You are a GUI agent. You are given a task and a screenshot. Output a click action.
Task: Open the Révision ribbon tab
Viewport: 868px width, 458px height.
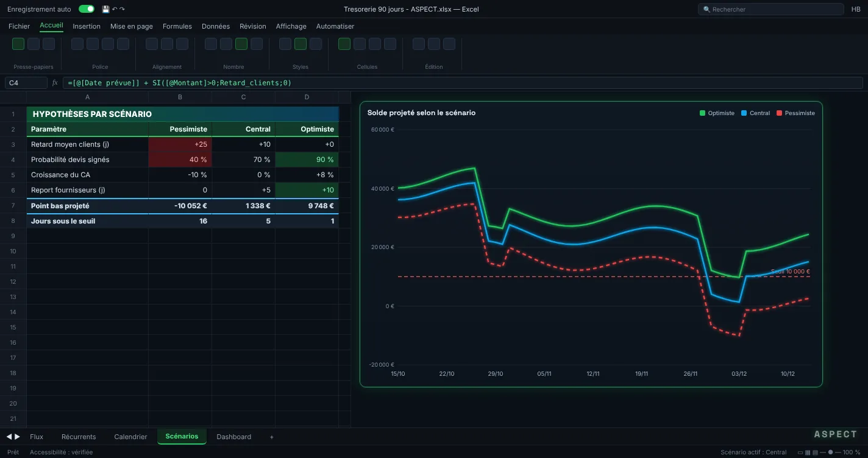[253, 26]
